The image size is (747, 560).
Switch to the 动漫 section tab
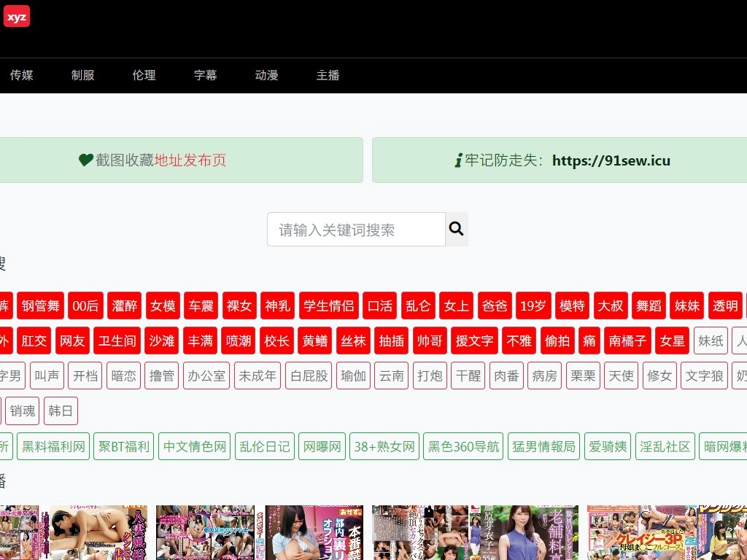point(266,75)
